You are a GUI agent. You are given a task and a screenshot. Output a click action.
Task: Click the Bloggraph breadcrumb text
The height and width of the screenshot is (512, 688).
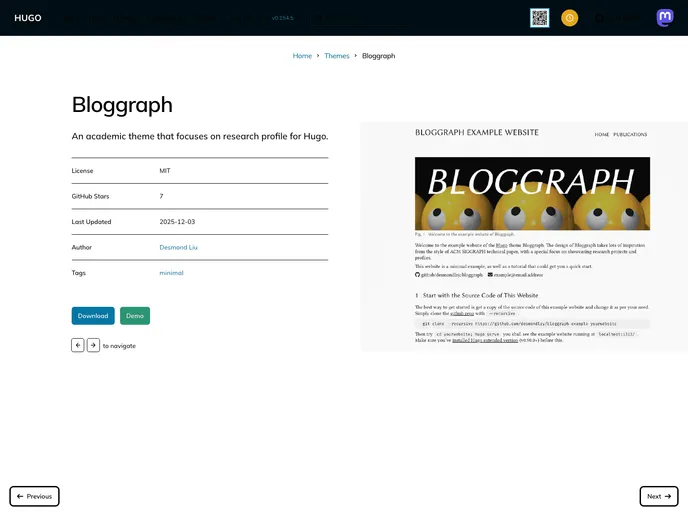(378, 56)
